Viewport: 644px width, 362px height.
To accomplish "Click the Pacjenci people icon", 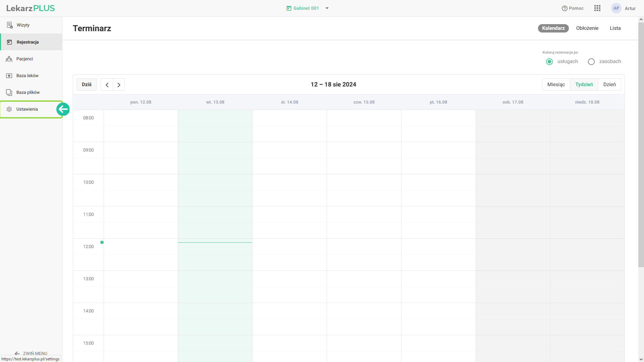I will (9, 59).
